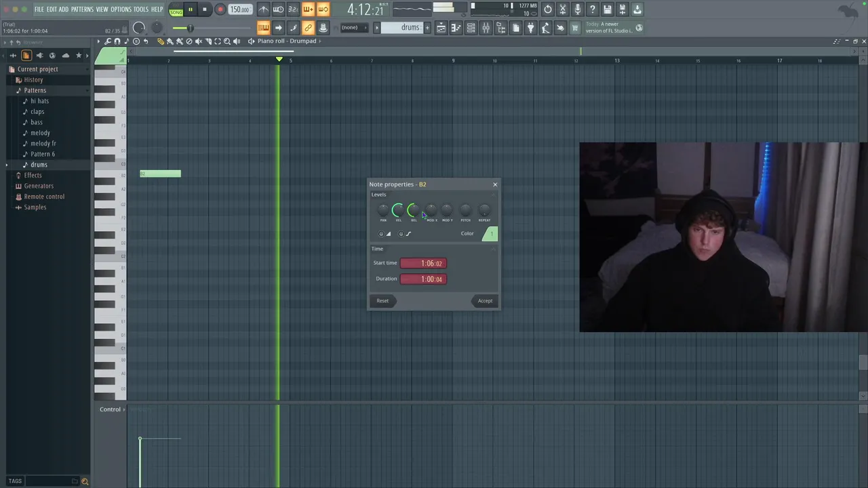
Task: Select the hi hats pattern
Action: [x=39, y=101]
